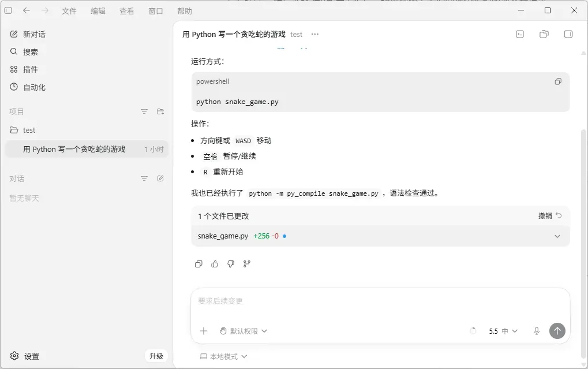The height and width of the screenshot is (369, 588).
Task: Click inline code py_compile snake_game.py
Action: [313, 193]
